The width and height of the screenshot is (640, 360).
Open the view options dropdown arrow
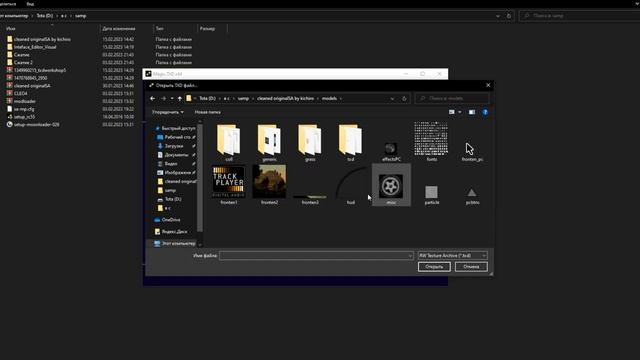pyautogui.click(x=460, y=112)
